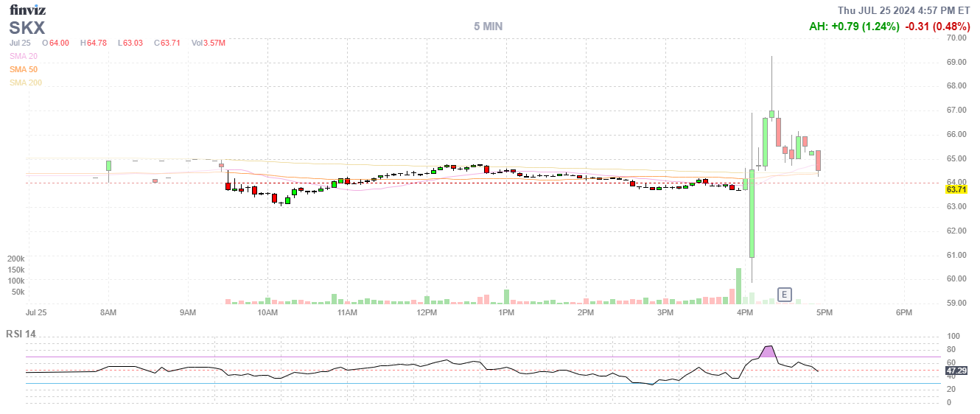This screenshot has height=414, width=980.
Task: Click the purple shaded RSI overbought peak
Action: click(x=769, y=351)
